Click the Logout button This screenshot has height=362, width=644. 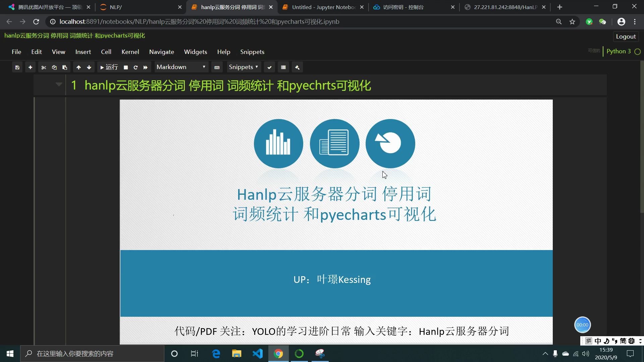coord(626,37)
